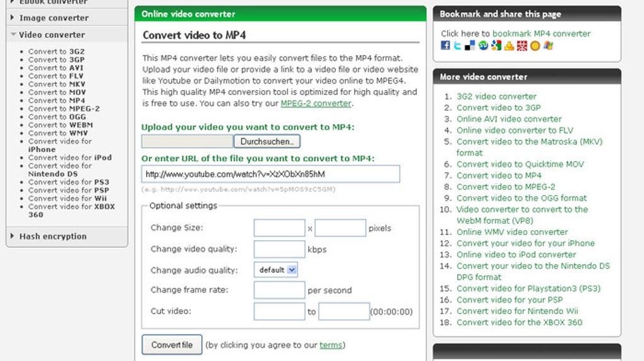
Task: Open the Convert video to 3GP list link
Action: coord(499,107)
